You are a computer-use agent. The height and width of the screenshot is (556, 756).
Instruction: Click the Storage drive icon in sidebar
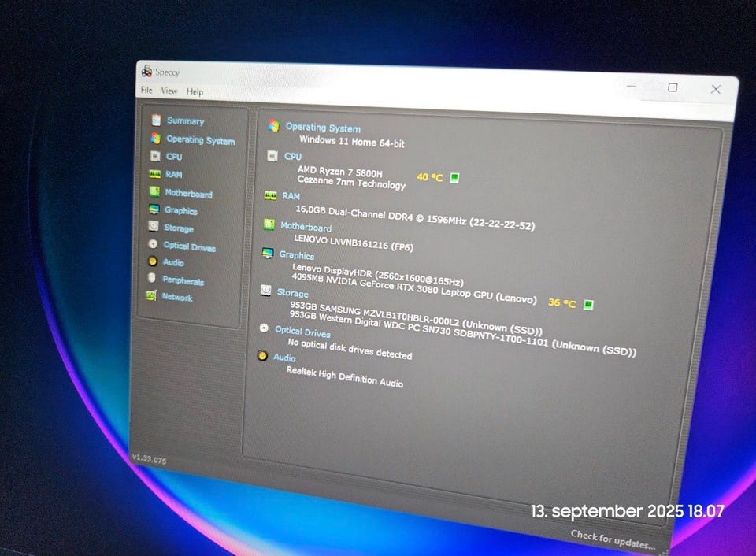coord(154,226)
